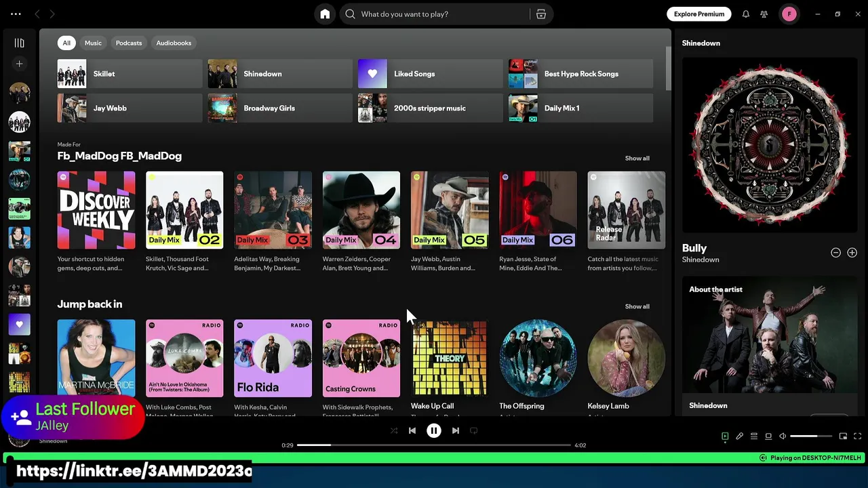This screenshot has width=868, height=488.
Task: Hide Bully with the minus circle icon
Action: (835, 252)
